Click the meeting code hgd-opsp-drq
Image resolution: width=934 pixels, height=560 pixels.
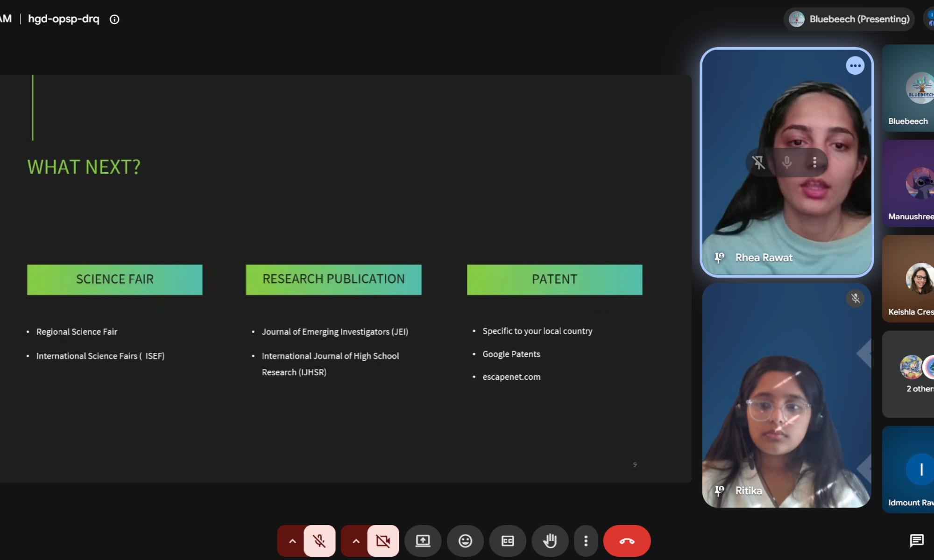[64, 19]
